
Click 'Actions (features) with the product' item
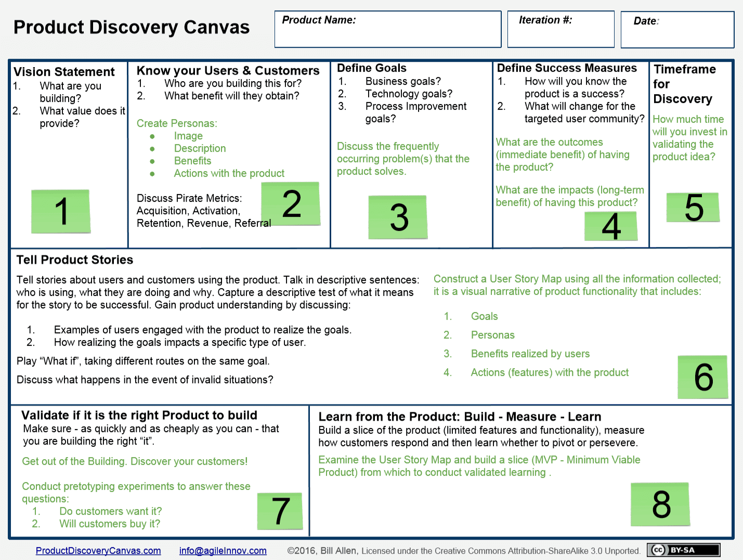[550, 372]
